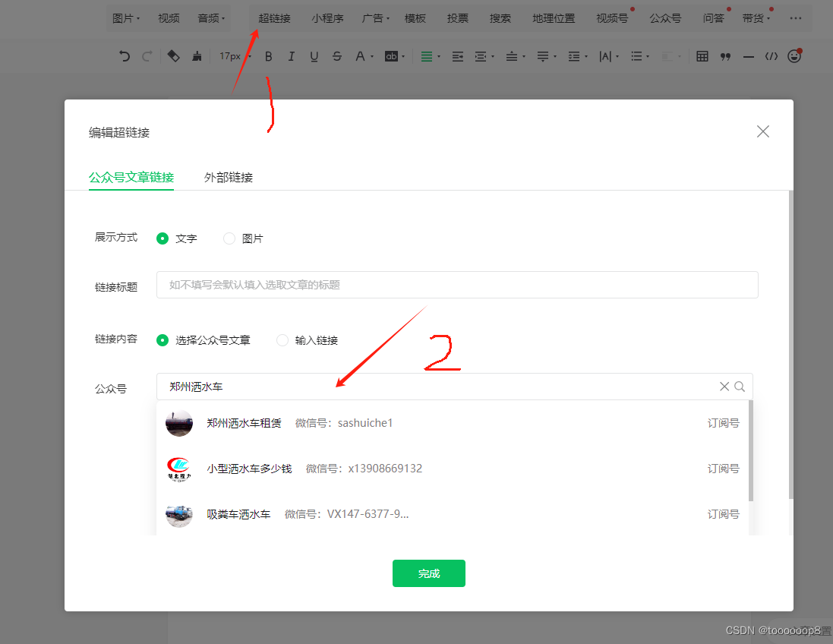Click the green 完成 button

coord(429,573)
